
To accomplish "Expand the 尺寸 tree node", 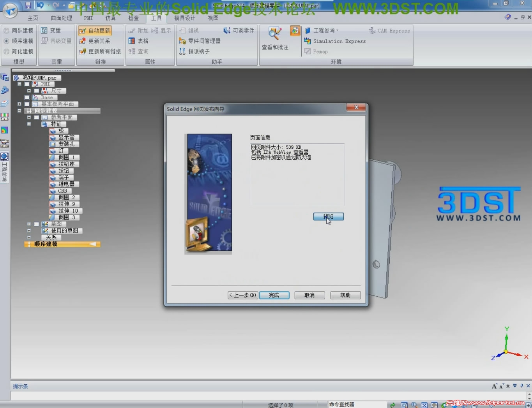I will pos(29,91).
